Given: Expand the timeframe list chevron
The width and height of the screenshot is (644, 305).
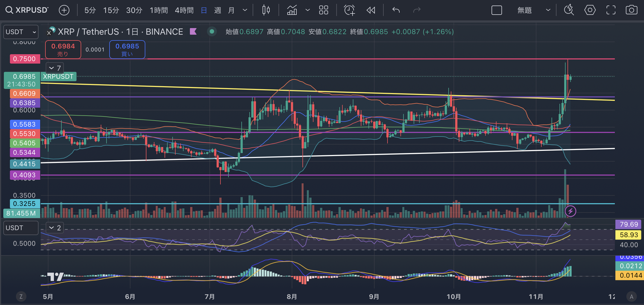Looking at the screenshot, I should click(245, 10).
